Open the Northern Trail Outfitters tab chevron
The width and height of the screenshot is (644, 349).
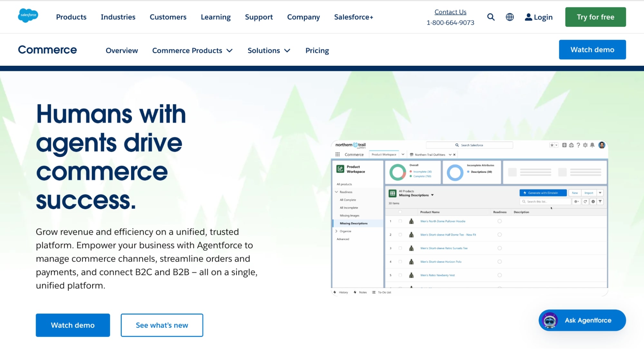tap(450, 155)
